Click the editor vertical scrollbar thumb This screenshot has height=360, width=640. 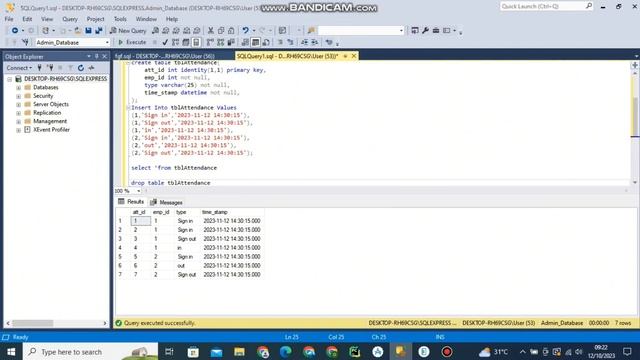coord(635,116)
